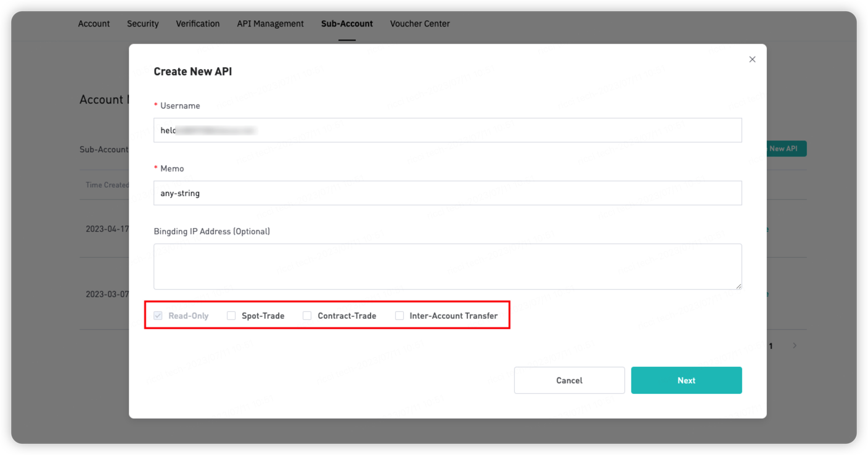Screen dimensions: 868x455
Task: Click into the Memo text field
Action: tap(447, 193)
